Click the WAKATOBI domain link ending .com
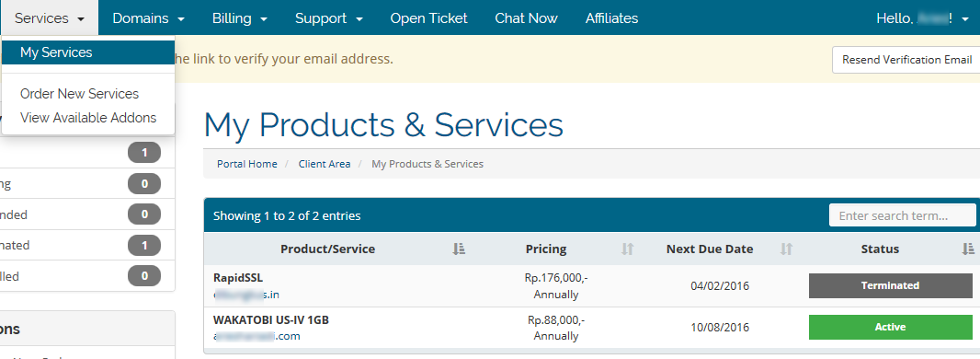 click(256, 337)
